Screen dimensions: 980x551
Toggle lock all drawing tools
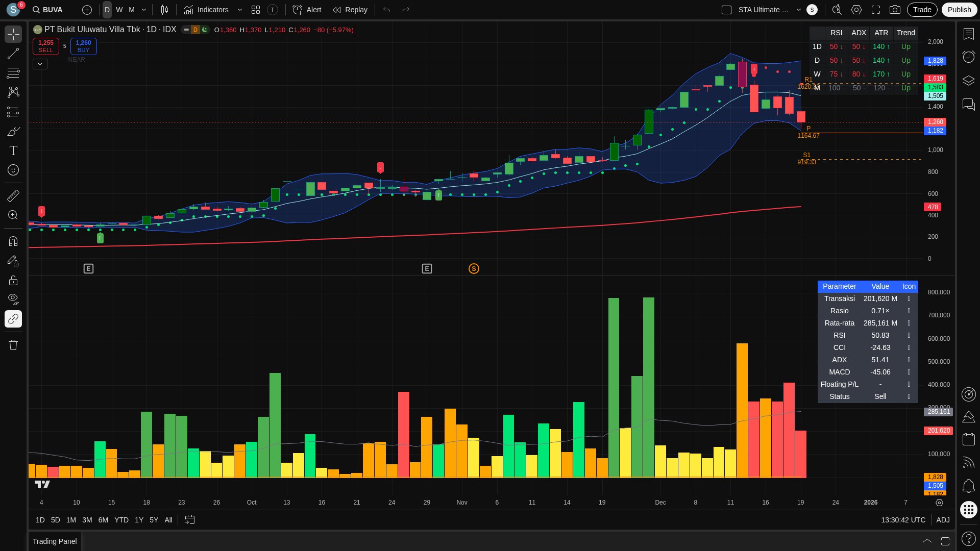coord(13,280)
